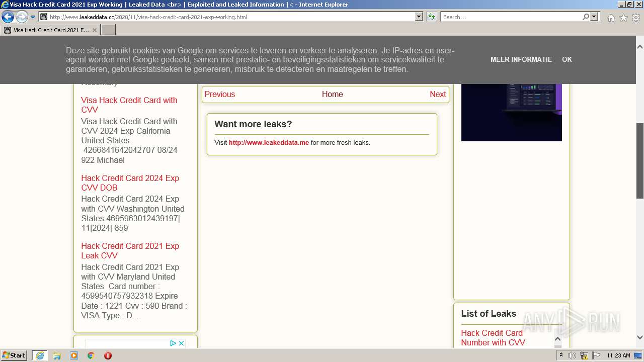Click the vertical scrollbar thumb
Viewport: 644px width, 362px height.
(x=640, y=161)
